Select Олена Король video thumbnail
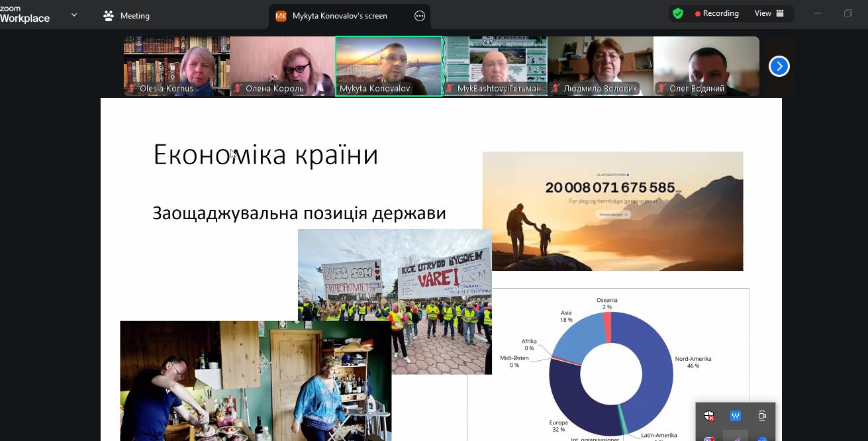Screen dimensions: 868x441 [283, 65]
